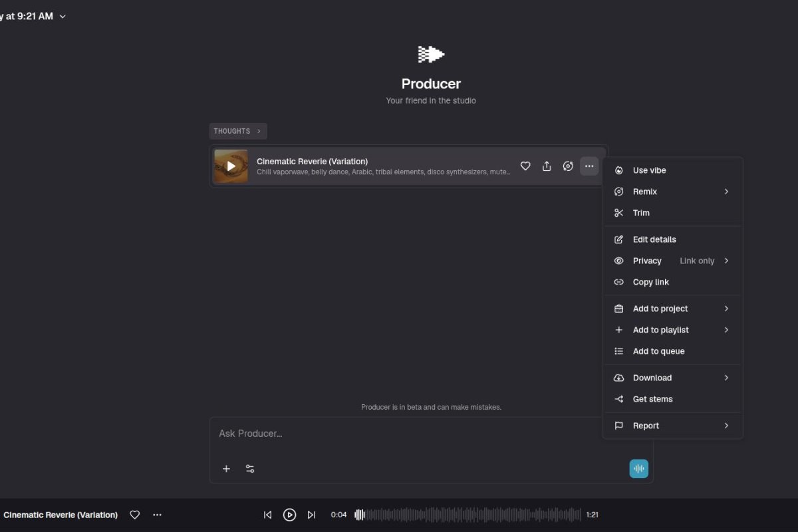Image resolution: width=798 pixels, height=532 pixels.
Task: Expand the THOUGHTS section
Action: (x=237, y=131)
